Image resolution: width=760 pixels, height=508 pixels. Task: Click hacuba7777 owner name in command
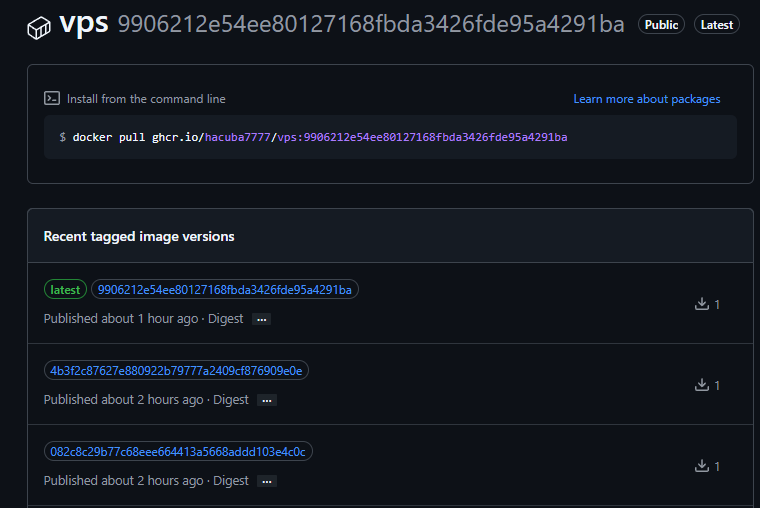[238, 137]
